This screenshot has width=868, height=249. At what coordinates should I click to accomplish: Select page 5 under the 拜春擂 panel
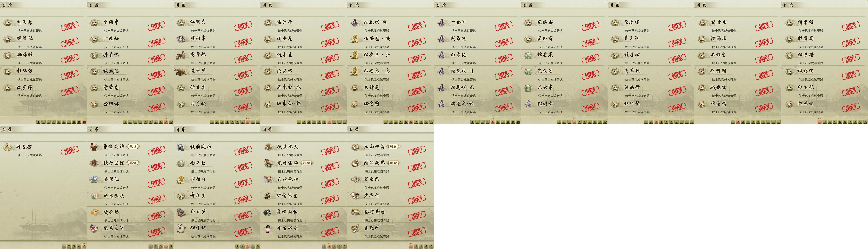(84, 246)
